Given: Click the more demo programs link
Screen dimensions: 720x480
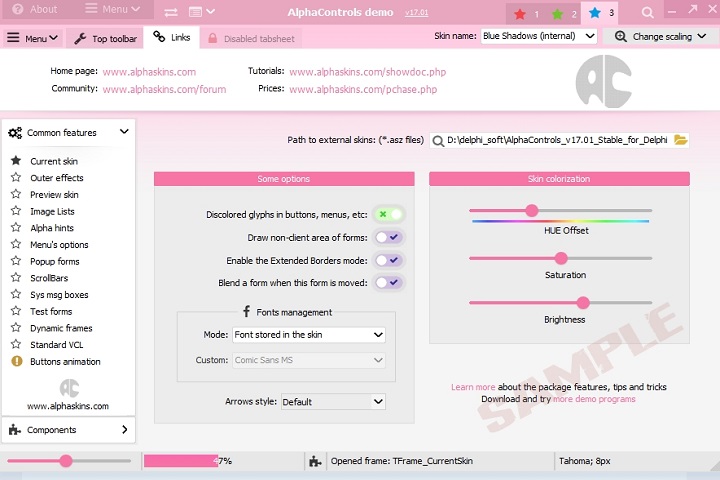Looking at the screenshot, I should (x=594, y=399).
